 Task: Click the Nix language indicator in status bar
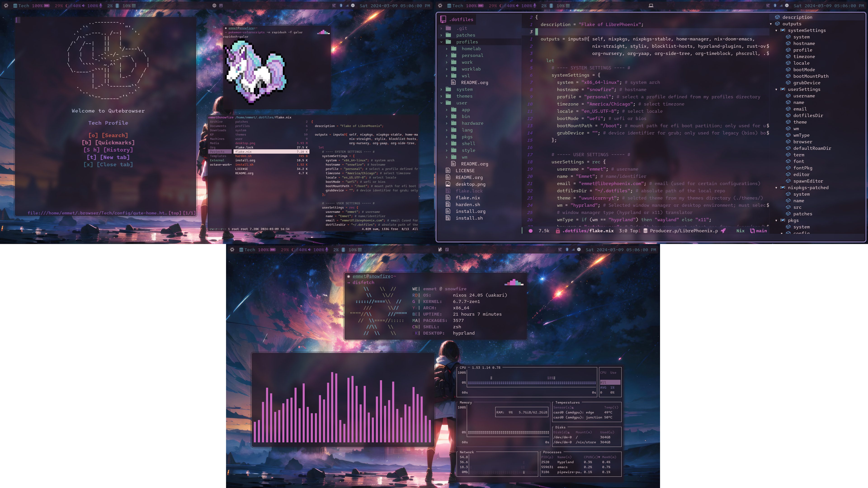click(x=740, y=231)
